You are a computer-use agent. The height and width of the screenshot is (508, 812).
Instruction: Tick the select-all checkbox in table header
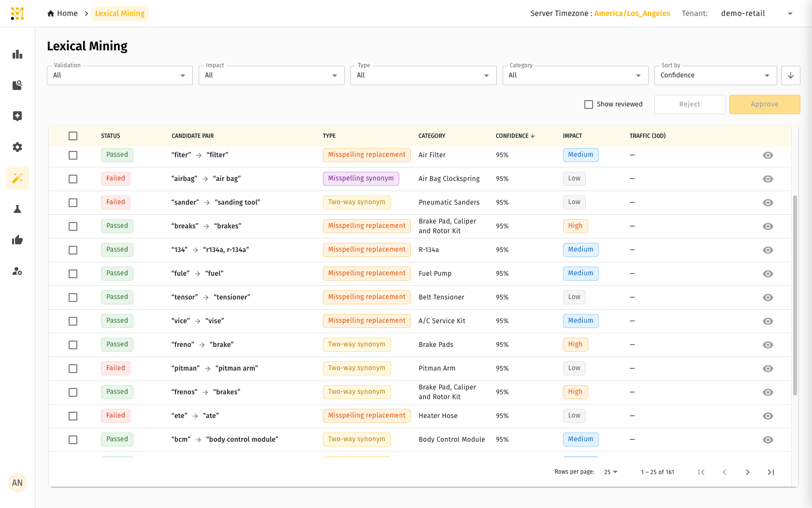(x=73, y=136)
